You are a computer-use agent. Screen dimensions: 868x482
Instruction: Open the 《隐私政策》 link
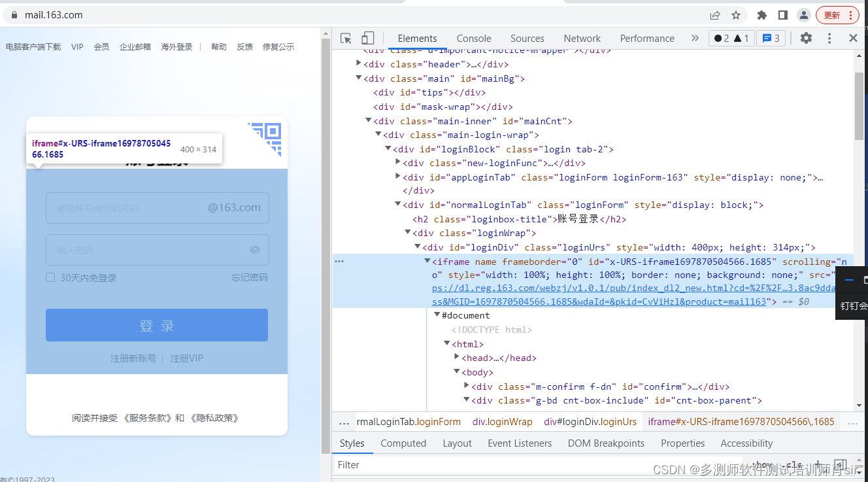[x=214, y=418]
